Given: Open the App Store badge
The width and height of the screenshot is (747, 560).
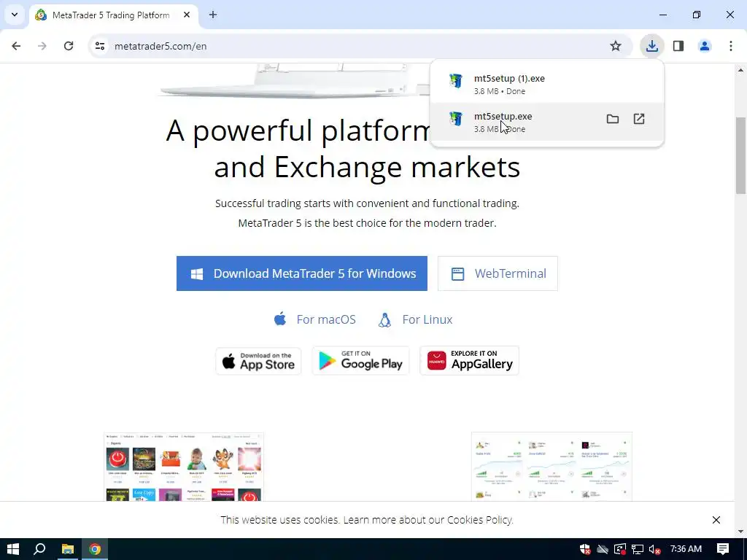Looking at the screenshot, I should pyautogui.click(x=258, y=361).
